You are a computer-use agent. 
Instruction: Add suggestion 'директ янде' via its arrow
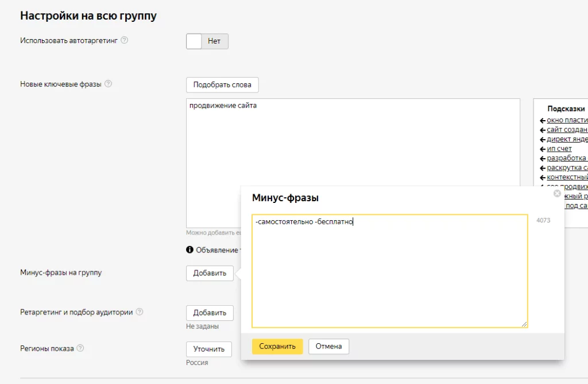coord(542,139)
